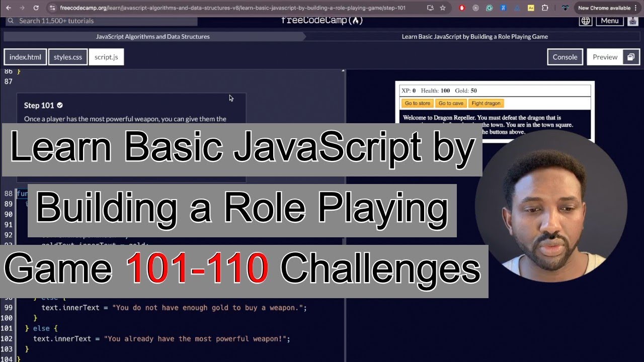Toggle the Preview panel
This screenshot has width=644, height=362.
(x=605, y=57)
